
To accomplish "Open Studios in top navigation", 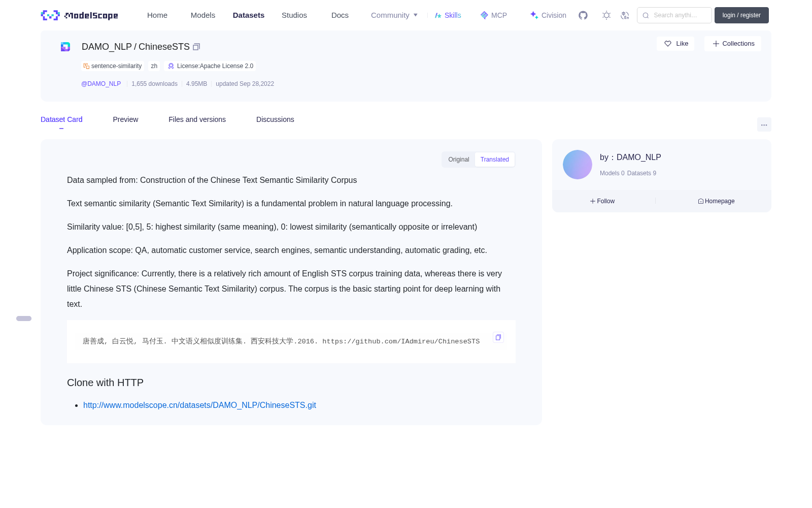I will (x=294, y=15).
